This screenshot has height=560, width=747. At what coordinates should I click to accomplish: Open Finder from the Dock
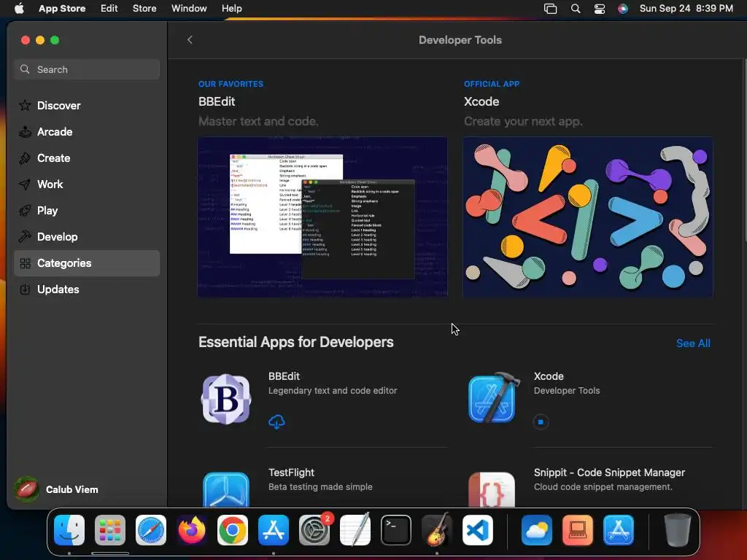[69, 530]
